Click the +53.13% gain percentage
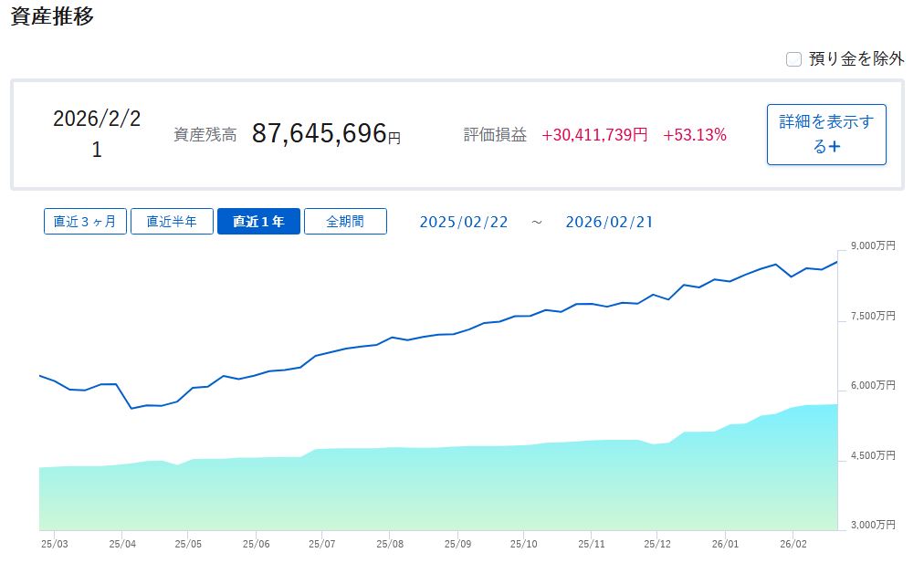 coord(695,135)
